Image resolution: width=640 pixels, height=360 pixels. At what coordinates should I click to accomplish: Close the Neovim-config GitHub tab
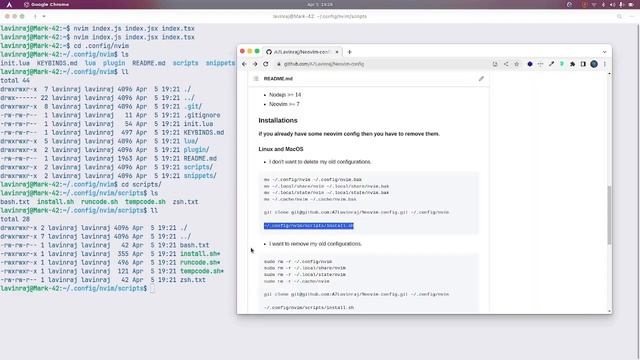click(337, 52)
